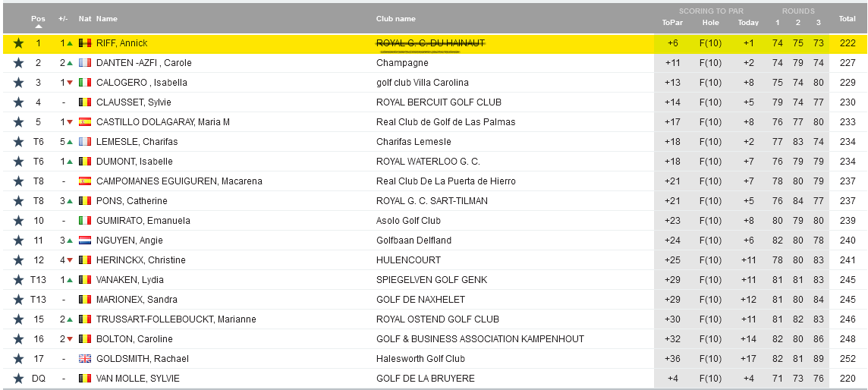Image resolution: width=868 pixels, height=390 pixels.
Task: Click the Today value +17
Action: click(748, 359)
